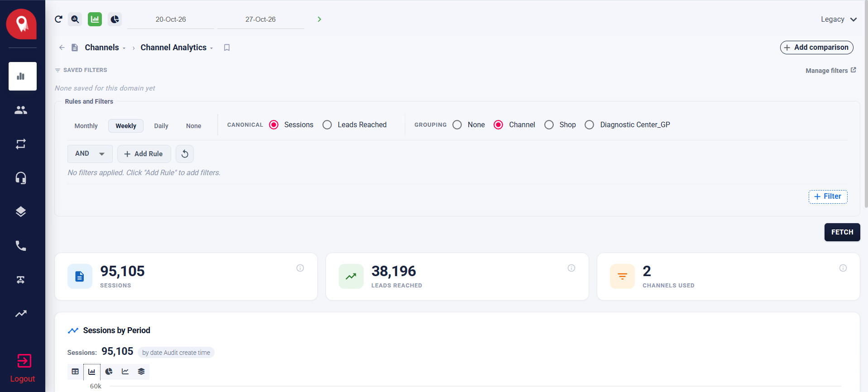Switch chart to table view
The width and height of the screenshot is (868, 392).
point(75,372)
